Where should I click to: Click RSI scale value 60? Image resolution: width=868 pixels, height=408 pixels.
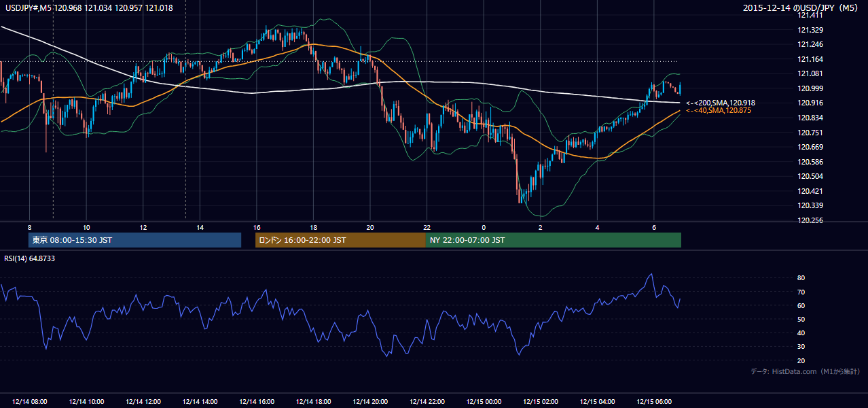click(x=801, y=305)
